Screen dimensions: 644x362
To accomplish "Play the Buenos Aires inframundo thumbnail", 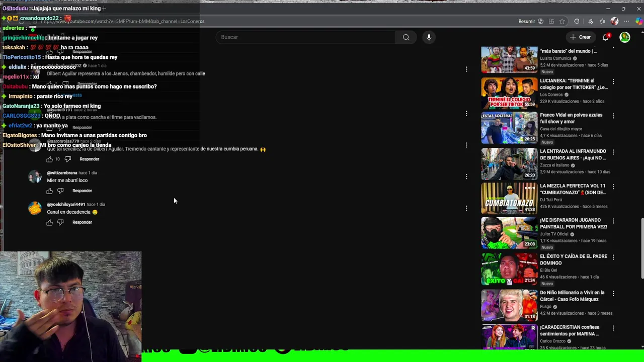I will click(x=509, y=164).
